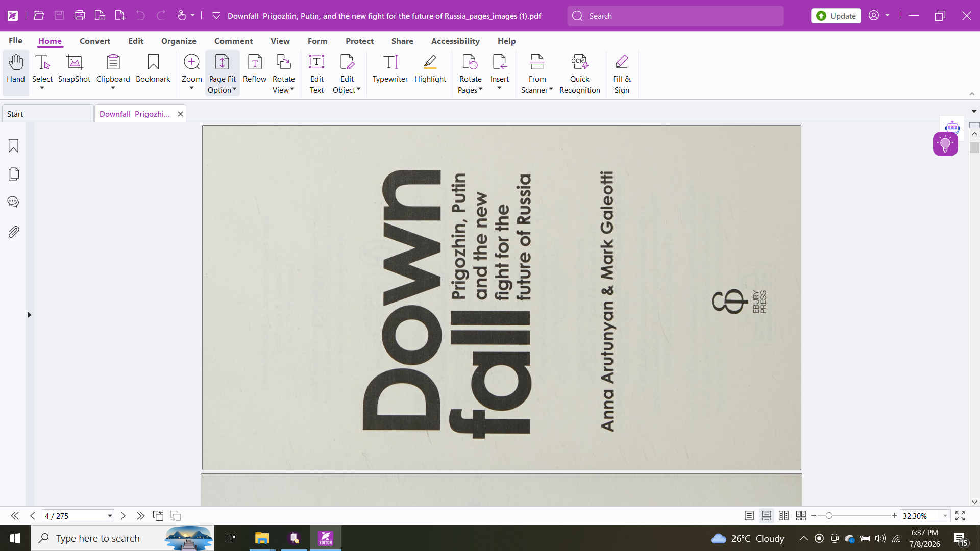980x551 pixels.
Task: Switch to the Comment tab
Action: [233, 41]
